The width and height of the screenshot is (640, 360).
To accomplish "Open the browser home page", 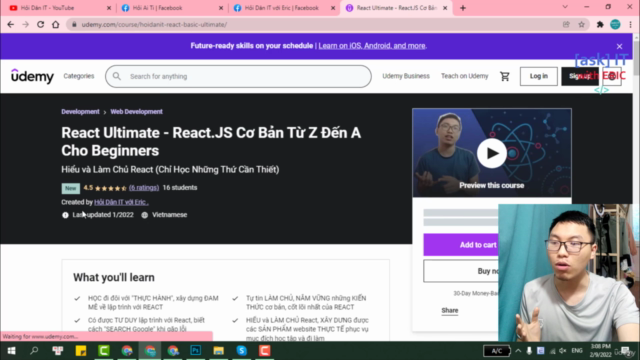I will click(x=56, y=24).
